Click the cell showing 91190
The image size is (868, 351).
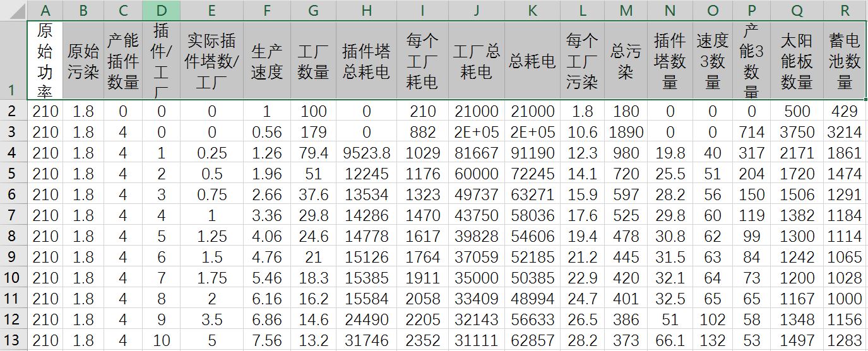click(x=532, y=153)
